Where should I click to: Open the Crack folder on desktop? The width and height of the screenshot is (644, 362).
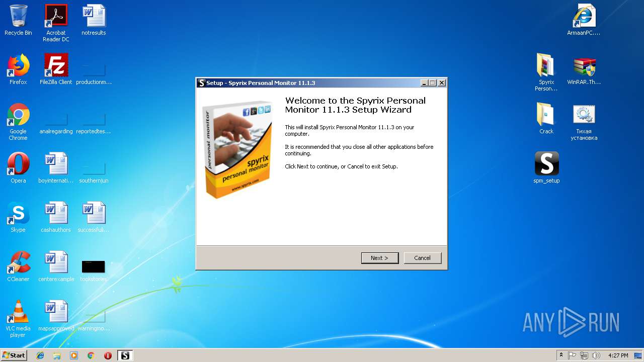tap(546, 119)
